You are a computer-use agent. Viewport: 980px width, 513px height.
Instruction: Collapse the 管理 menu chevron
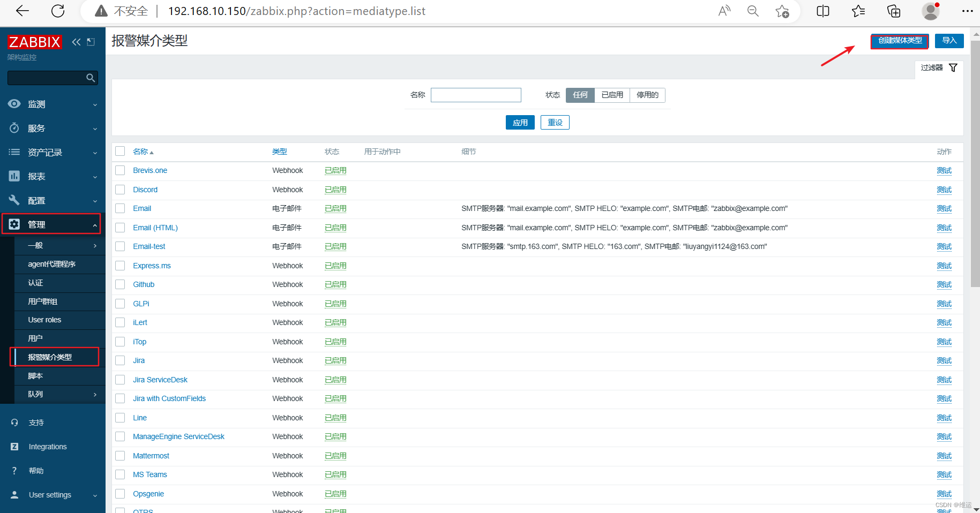point(95,225)
